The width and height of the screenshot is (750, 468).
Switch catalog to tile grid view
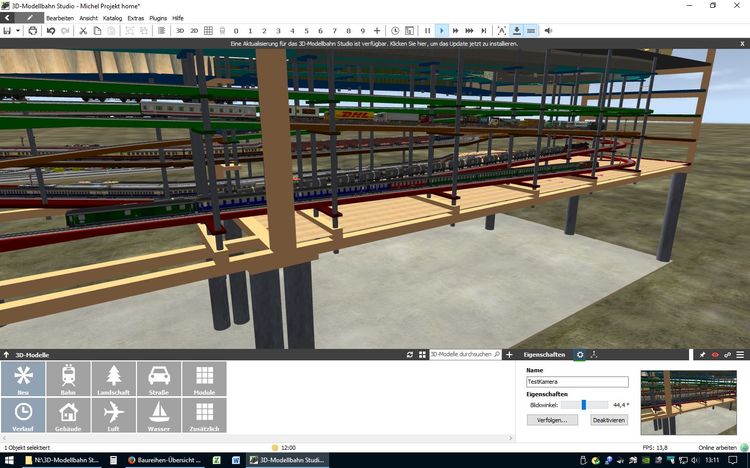422,355
